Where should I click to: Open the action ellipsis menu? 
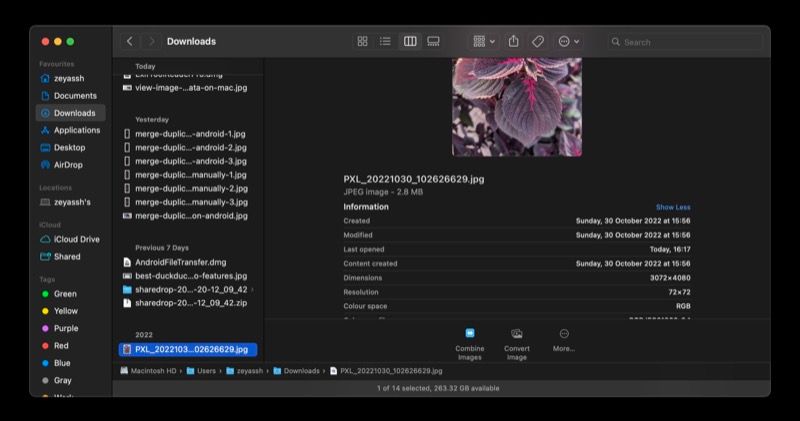568,41
